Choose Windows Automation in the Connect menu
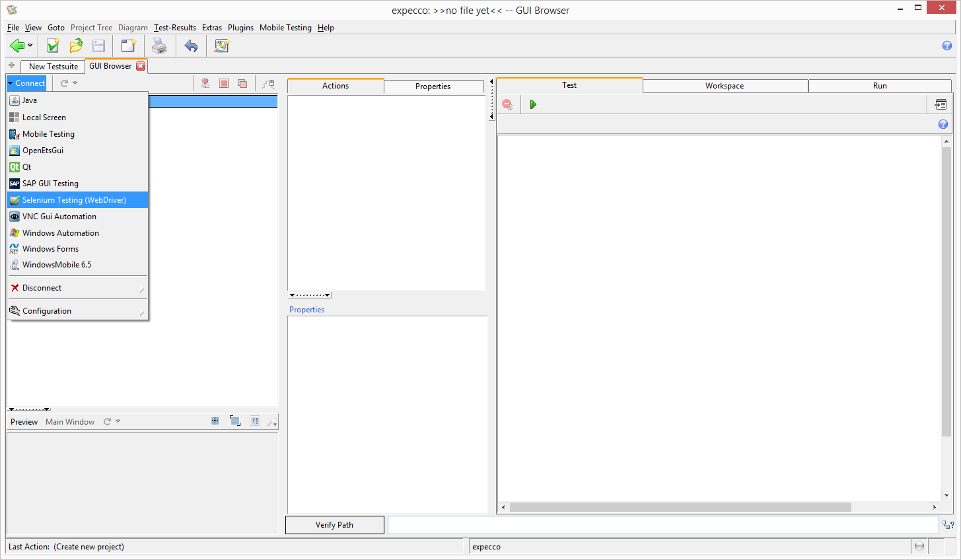 [x=61, y=233]
